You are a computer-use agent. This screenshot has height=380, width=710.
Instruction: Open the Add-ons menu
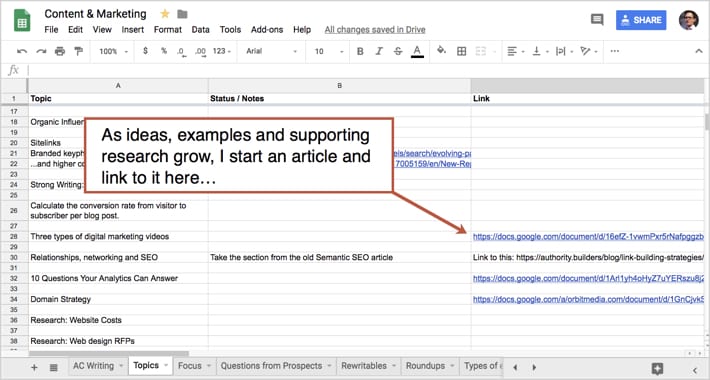[x=267, y=29]
